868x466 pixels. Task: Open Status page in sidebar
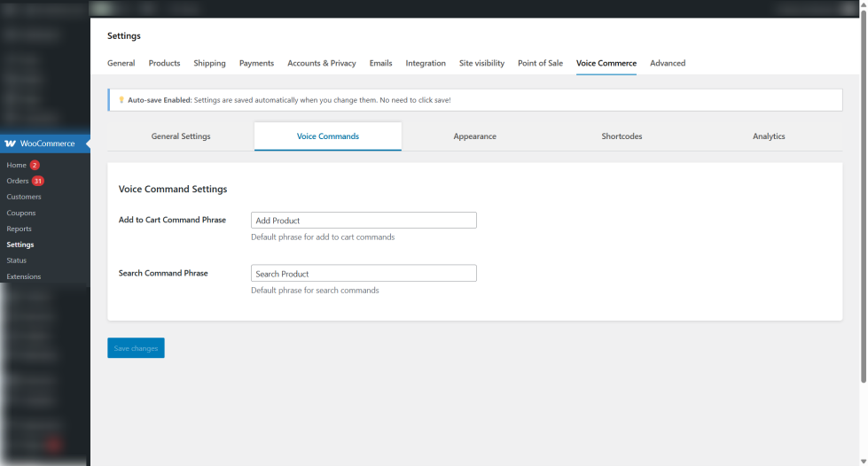pyautogui.click(x=17, y=260)
